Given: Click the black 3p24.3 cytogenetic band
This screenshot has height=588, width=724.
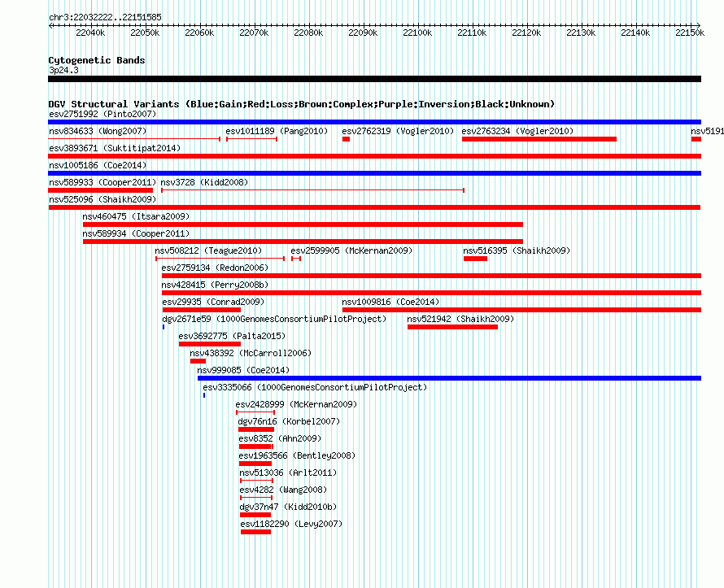Looking at the screenshot, I should click(x=374, y=79).
